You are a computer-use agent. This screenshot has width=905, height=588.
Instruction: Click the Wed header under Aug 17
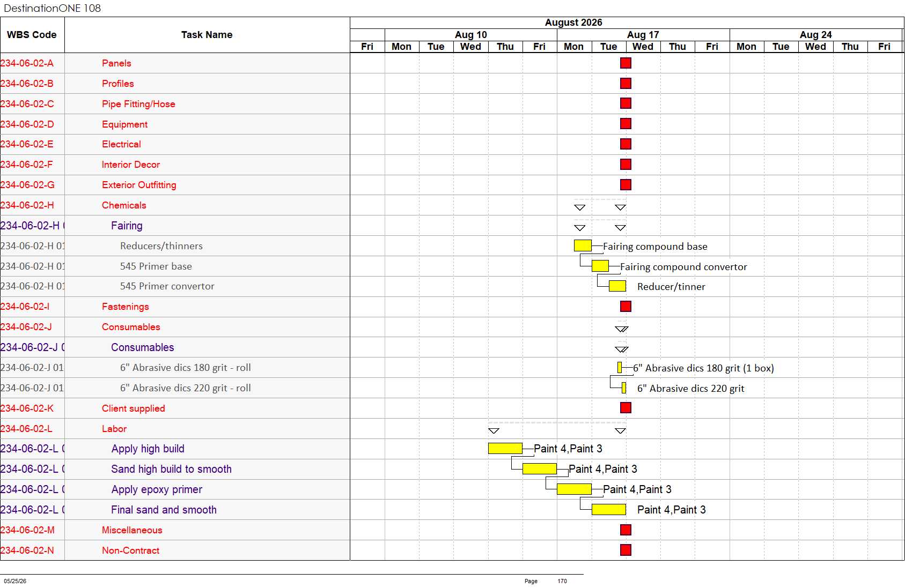coord(643,47)
